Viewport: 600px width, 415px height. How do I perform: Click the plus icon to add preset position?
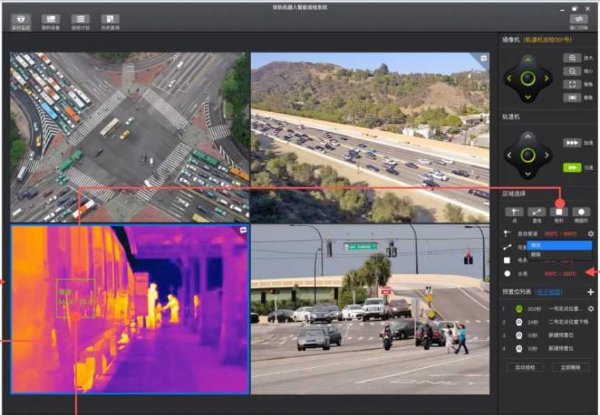coord(590,291)
